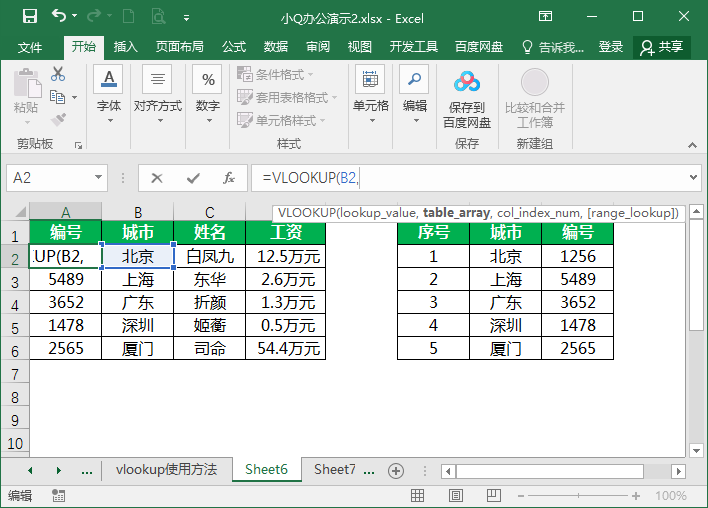This screenshot has width=708, height=508.
Task: Open the Name Box dropdown arrow
Action: [x=98, y=177]
